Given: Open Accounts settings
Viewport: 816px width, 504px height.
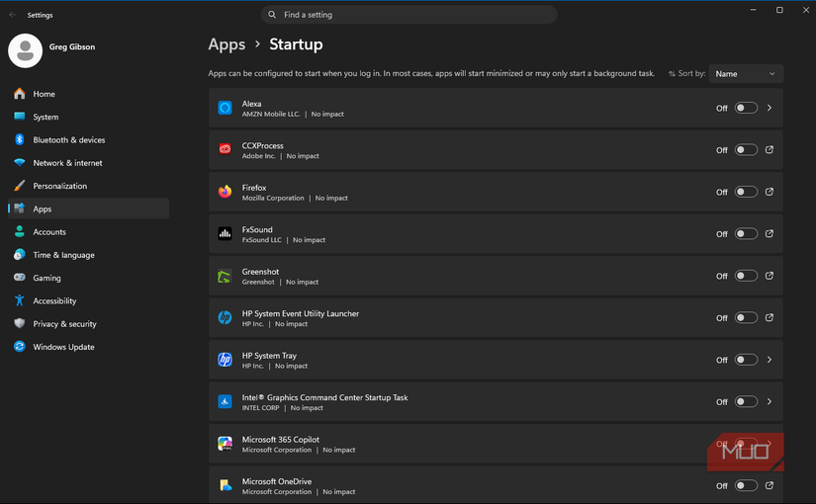Looking at the screenshot, I should tap(88, 231).
